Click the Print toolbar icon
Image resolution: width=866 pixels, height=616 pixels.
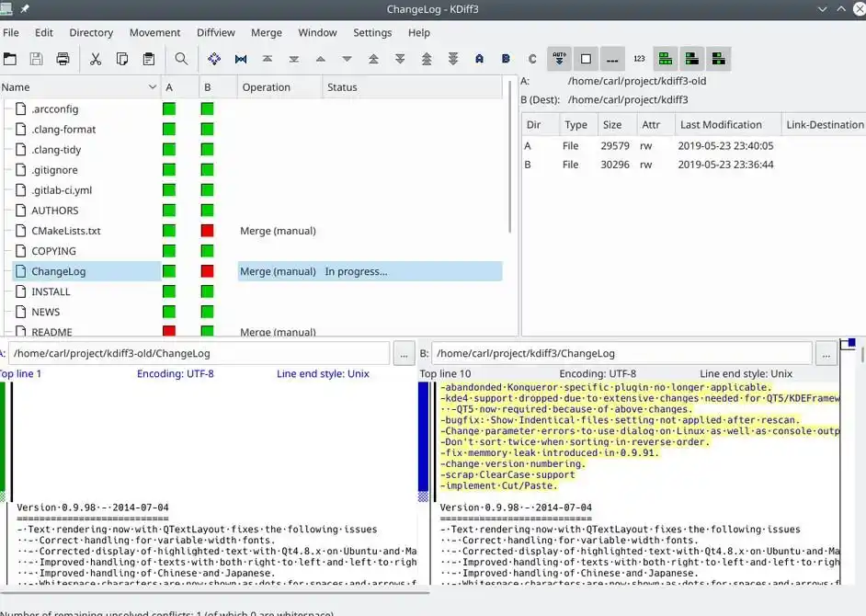coord(63,59)
